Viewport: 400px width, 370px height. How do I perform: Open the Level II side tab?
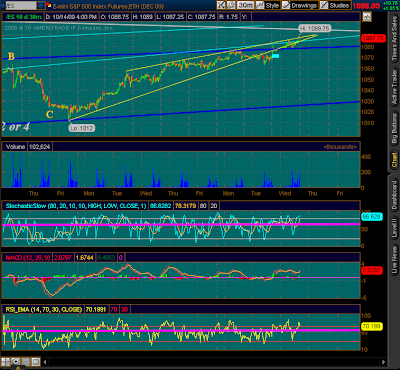pos(394,227)
